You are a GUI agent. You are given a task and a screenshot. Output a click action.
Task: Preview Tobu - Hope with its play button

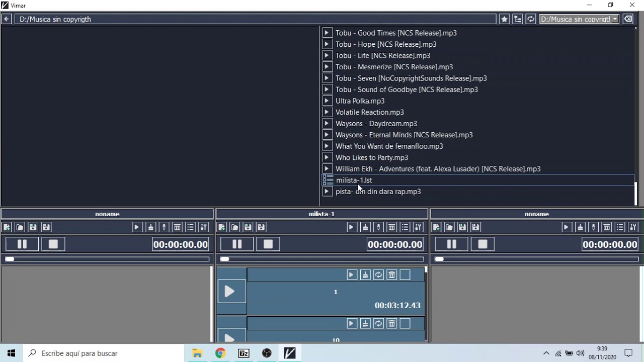tap(327, 44)
